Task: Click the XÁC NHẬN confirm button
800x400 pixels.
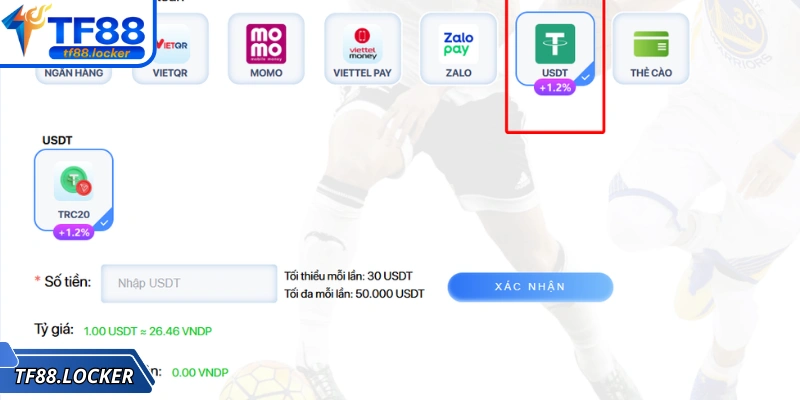Action: pyautogui.click(x=530, y=287)
